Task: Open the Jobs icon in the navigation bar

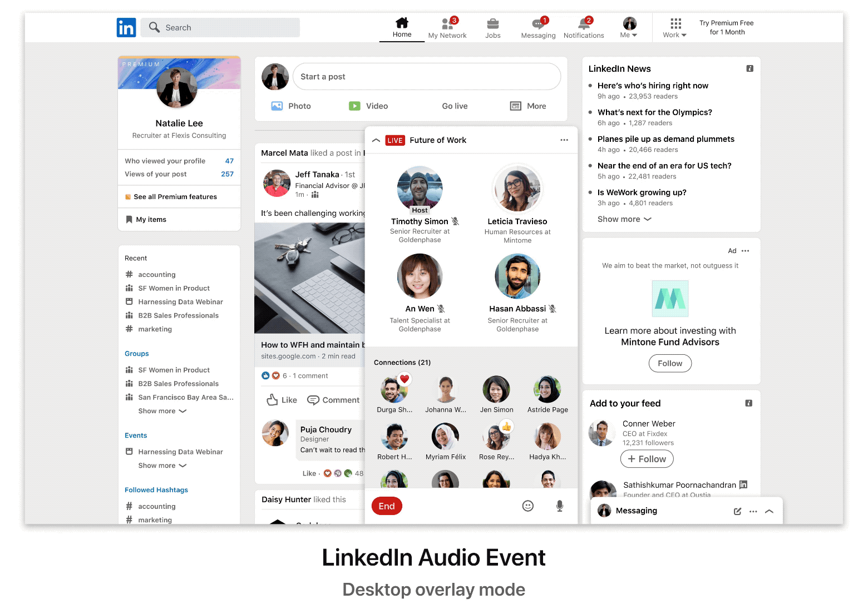Action: pos(492,27)
